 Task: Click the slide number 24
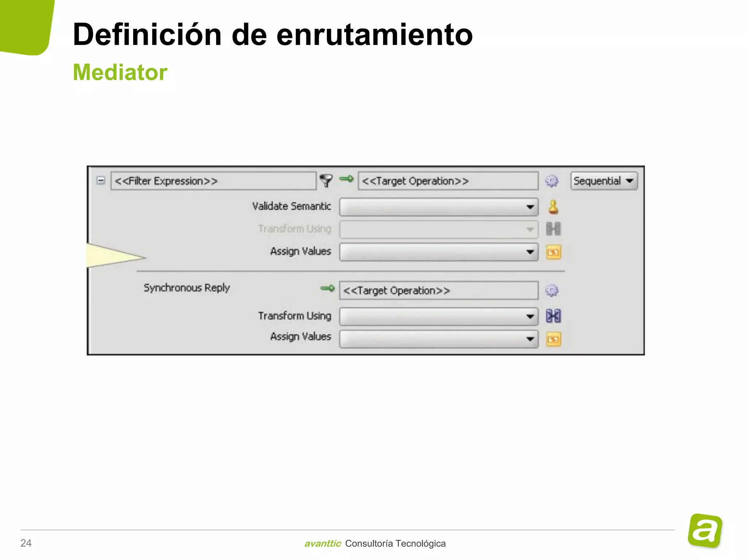tap(26, 543)
